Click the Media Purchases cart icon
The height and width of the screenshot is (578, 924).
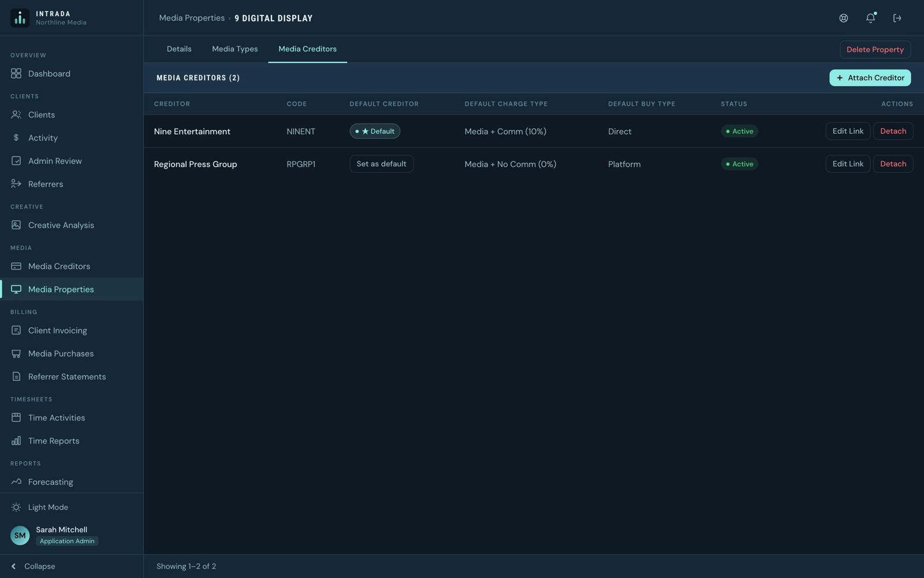coord(16,353)
